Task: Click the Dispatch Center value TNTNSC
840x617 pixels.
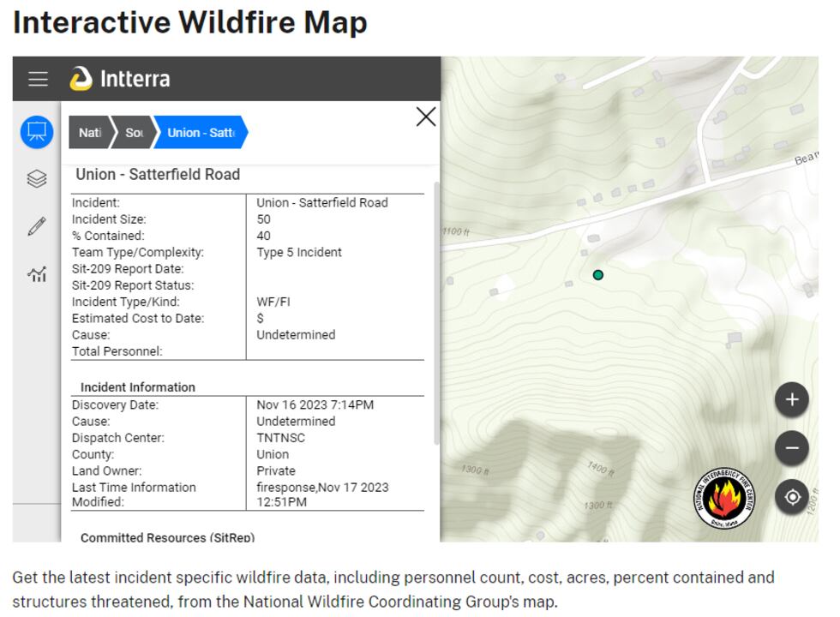Action: coord(281,438)
